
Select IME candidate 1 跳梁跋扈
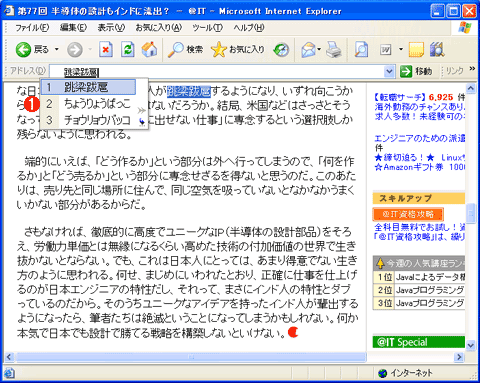point(88,87)
